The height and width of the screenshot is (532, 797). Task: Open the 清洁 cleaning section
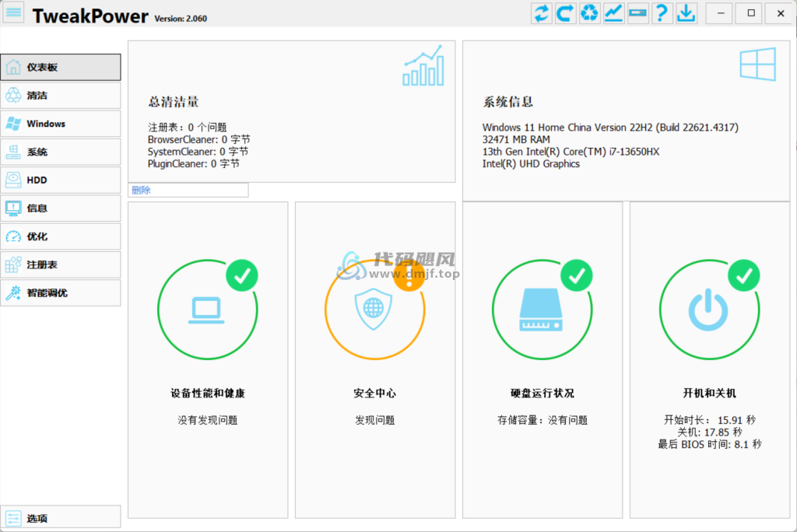[x=61, y=96]
